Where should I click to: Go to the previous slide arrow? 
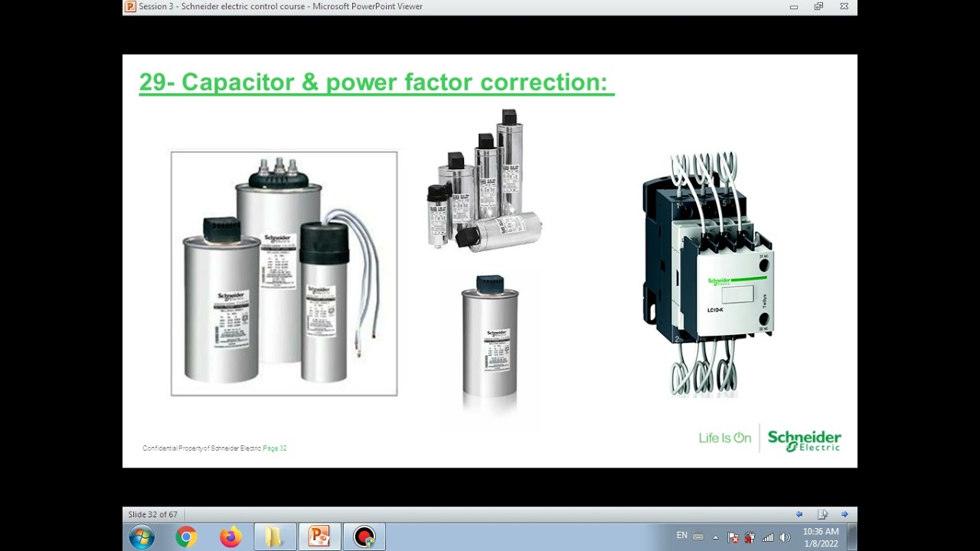click(799, 514)
